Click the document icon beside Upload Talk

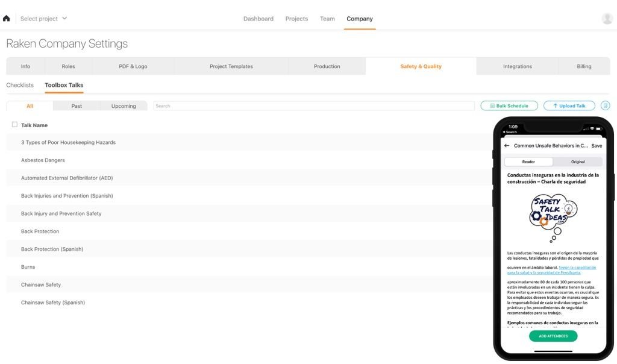pos(605,106)
